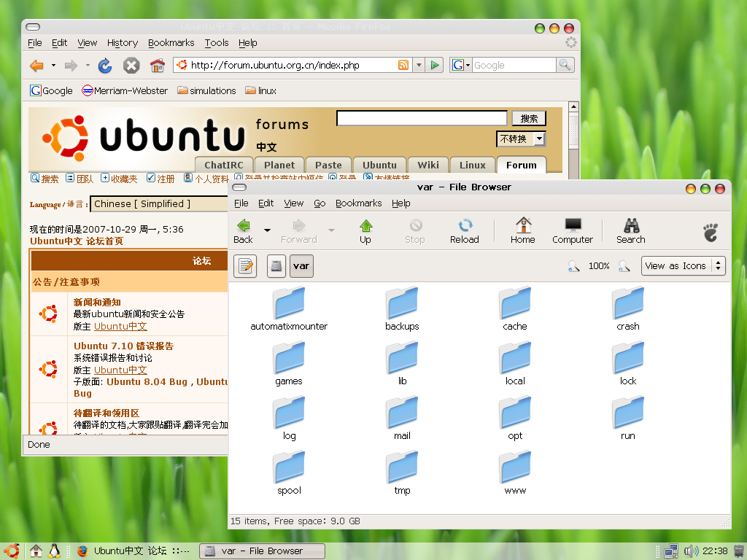Click the Firefox page scrollbar up arrow
This screenshot has height=560, width=747.
pos(573,106)
